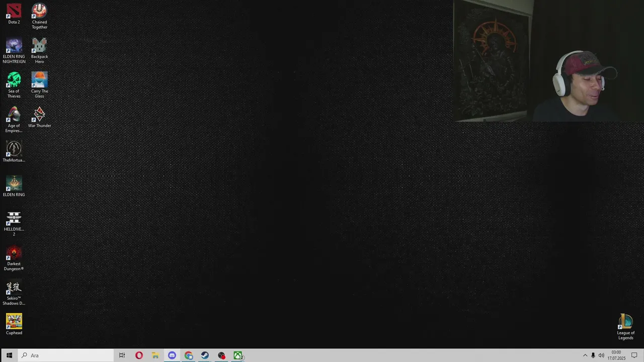Select the HELLDIVERS 2 desktop icon
644x362 pixels.
click(14, 224)
